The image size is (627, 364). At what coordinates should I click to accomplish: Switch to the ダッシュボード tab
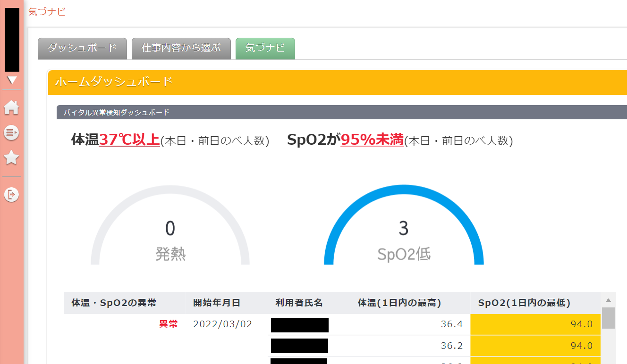82,48
